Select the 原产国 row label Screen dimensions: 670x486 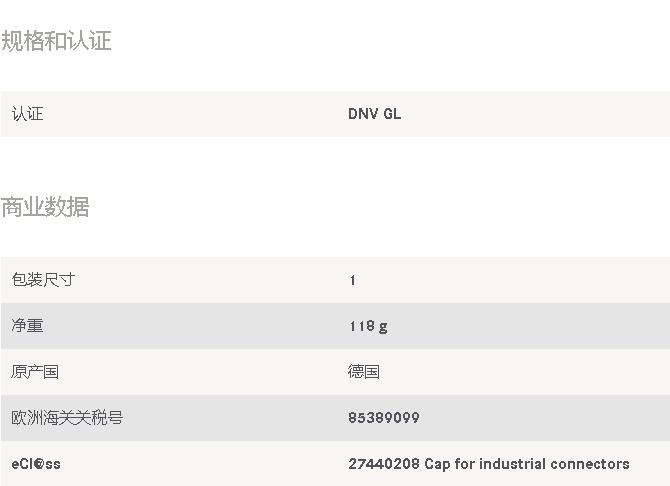tap(35, 372)
